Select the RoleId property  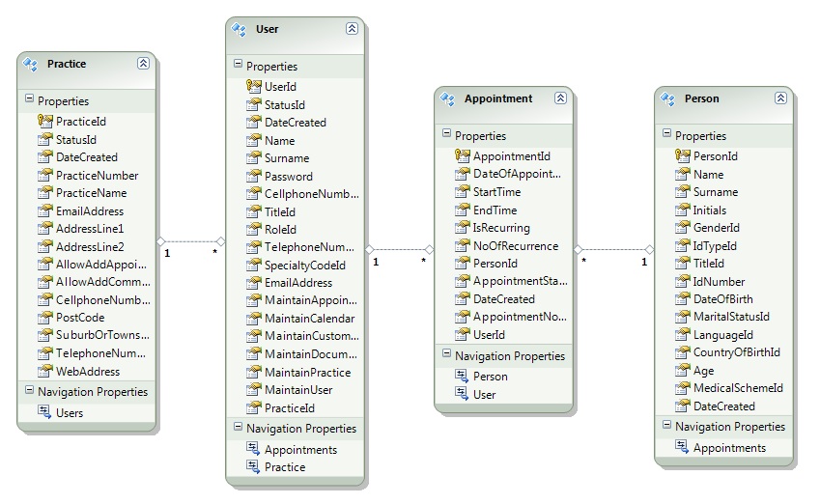[x=280, y=229]
